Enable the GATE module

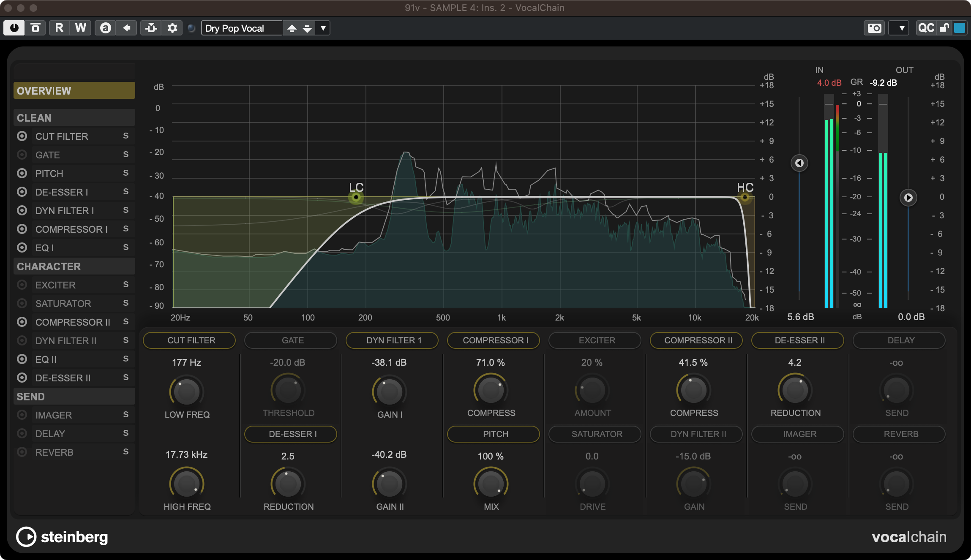click(x=22, y=155)
